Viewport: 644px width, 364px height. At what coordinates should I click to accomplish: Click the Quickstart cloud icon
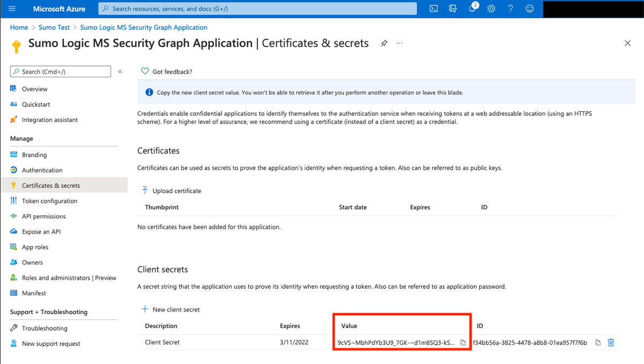click(x=13, y=104)
